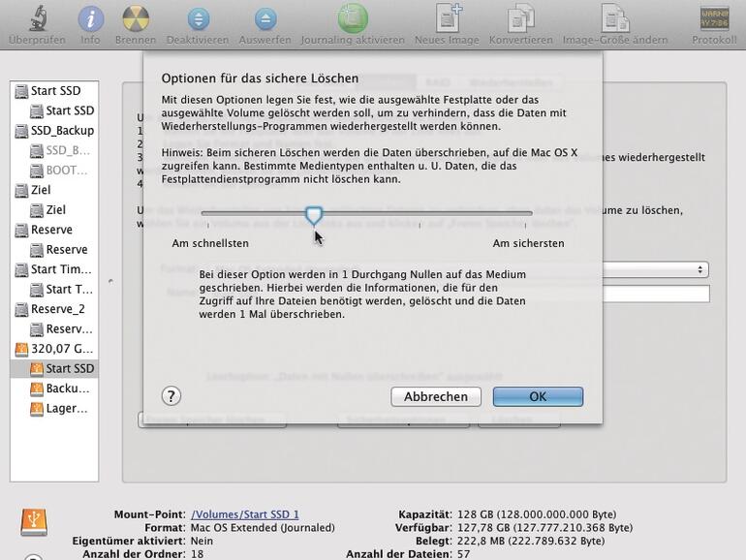Click the Konvertieren toolbar icon
The image size is (746, 560).
(521, 19)
